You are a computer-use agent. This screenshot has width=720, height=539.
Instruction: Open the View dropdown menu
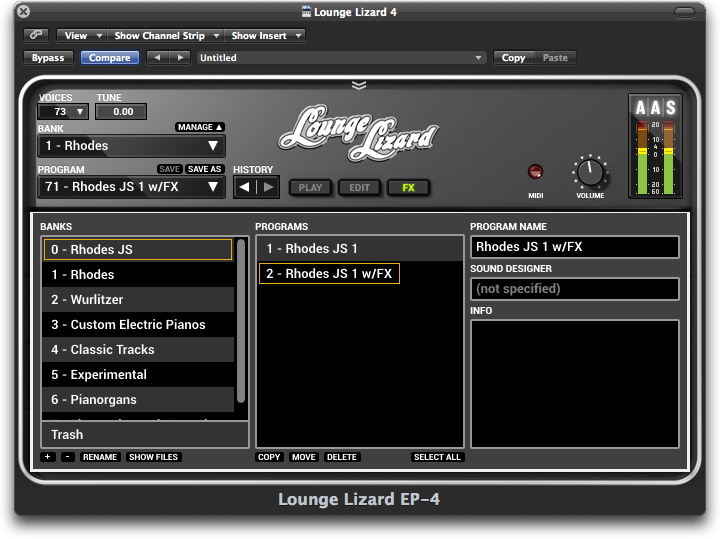pyautogui.click(x=82, y=35)
